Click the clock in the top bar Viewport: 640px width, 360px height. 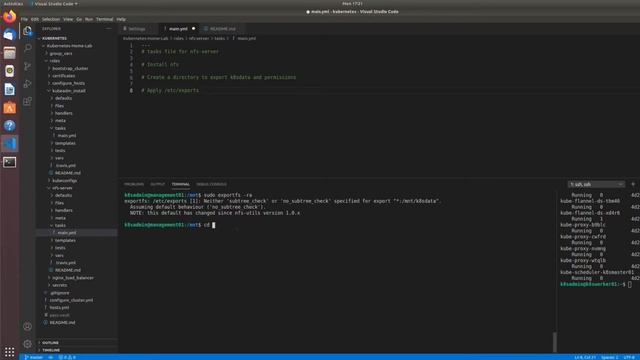352,4
